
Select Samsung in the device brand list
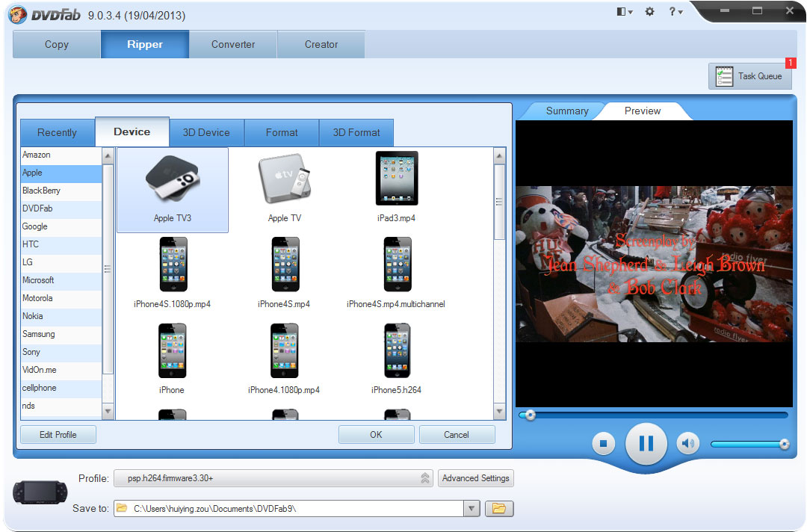point(39,334)
